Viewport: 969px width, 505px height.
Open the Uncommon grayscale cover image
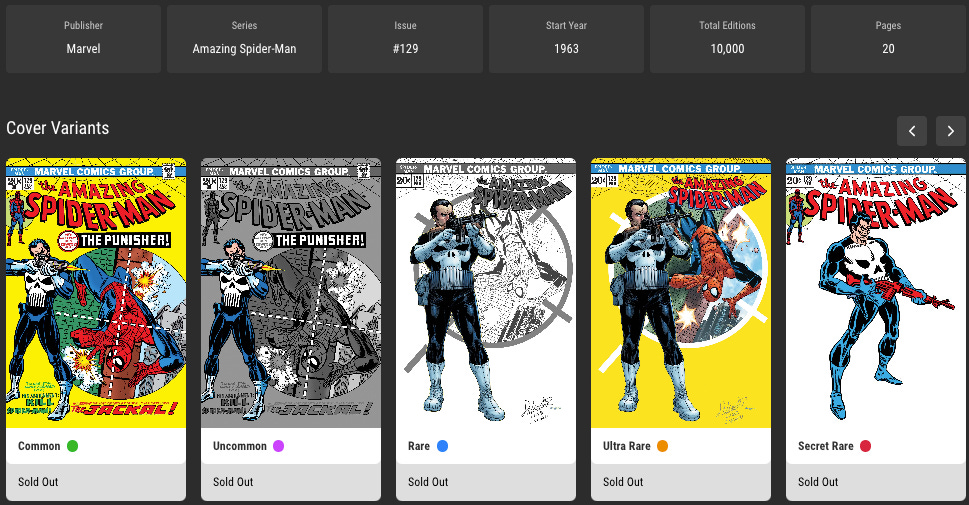(x=290, y=293)
